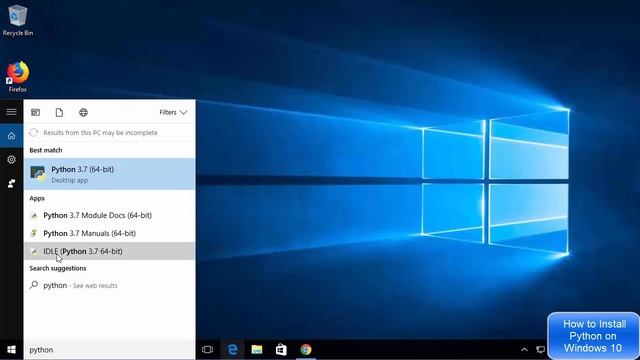Open the Recycle Bin desktop icon

coord(18,20)
